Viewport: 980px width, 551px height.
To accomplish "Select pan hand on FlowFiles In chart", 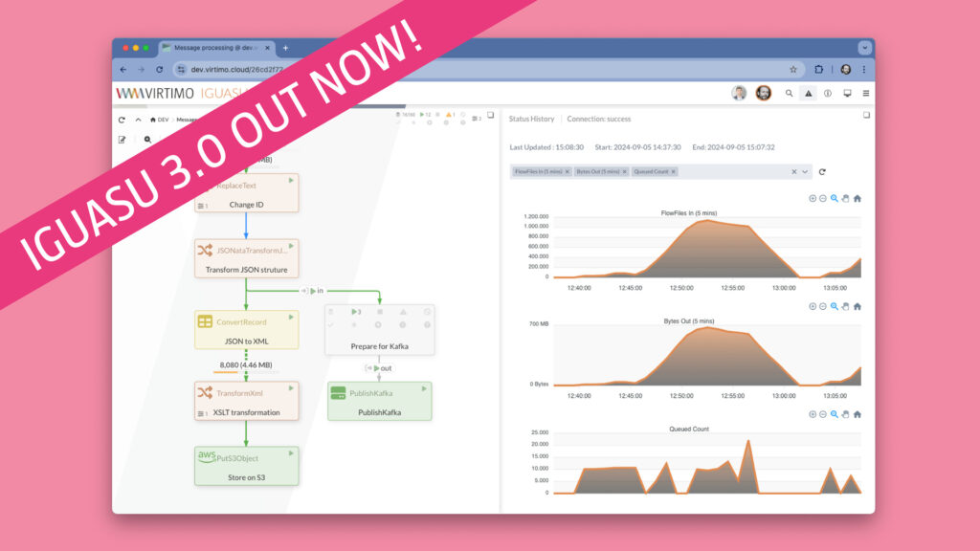I will 846,199.
